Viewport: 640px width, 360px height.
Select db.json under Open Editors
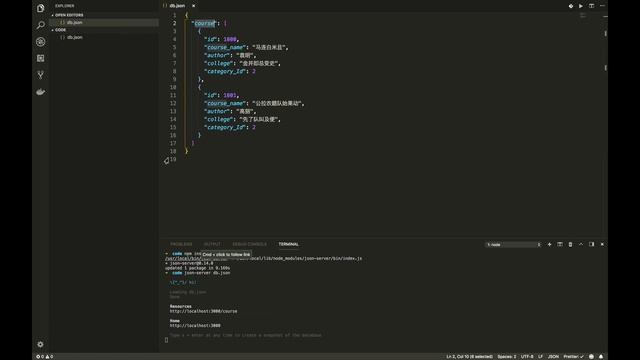(104, 22)
